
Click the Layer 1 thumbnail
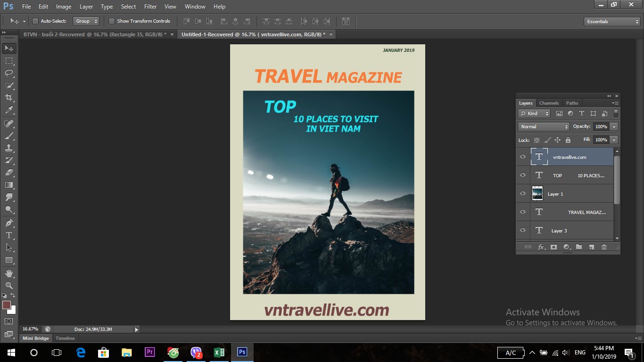pyautogui.click(x=537, y=193)
